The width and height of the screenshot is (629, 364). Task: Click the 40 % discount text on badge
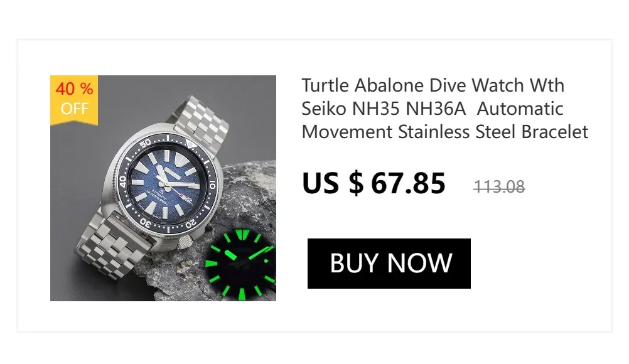coord(74,88)
